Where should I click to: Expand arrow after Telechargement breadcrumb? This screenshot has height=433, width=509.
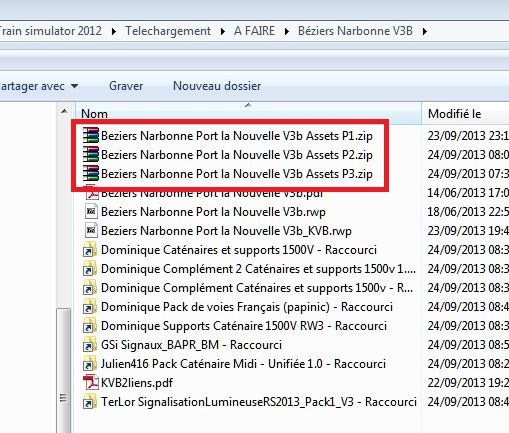coord(222,31)
